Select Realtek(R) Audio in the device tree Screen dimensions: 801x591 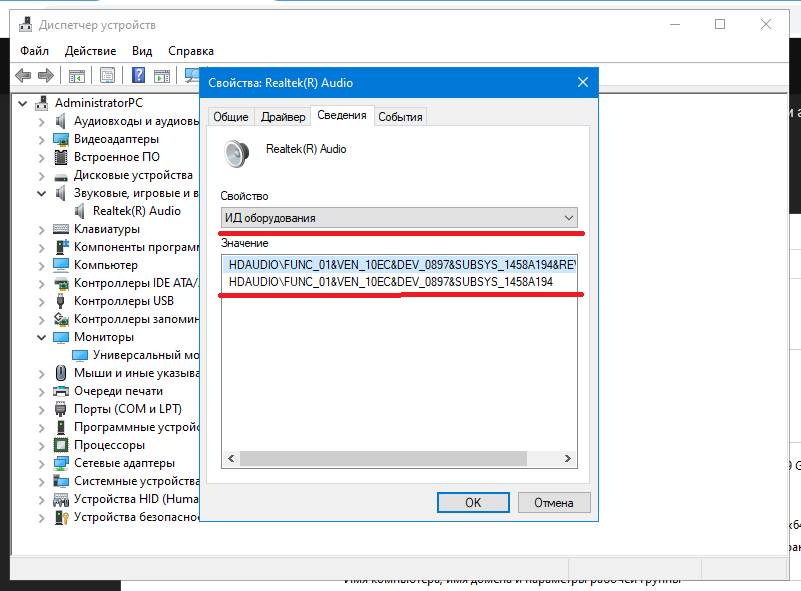[136, 211]
